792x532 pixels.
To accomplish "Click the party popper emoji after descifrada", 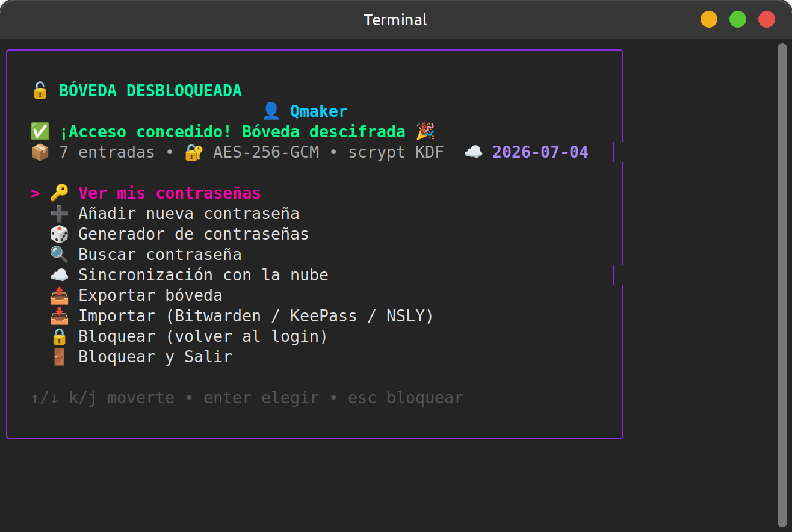I will (425, 132).
